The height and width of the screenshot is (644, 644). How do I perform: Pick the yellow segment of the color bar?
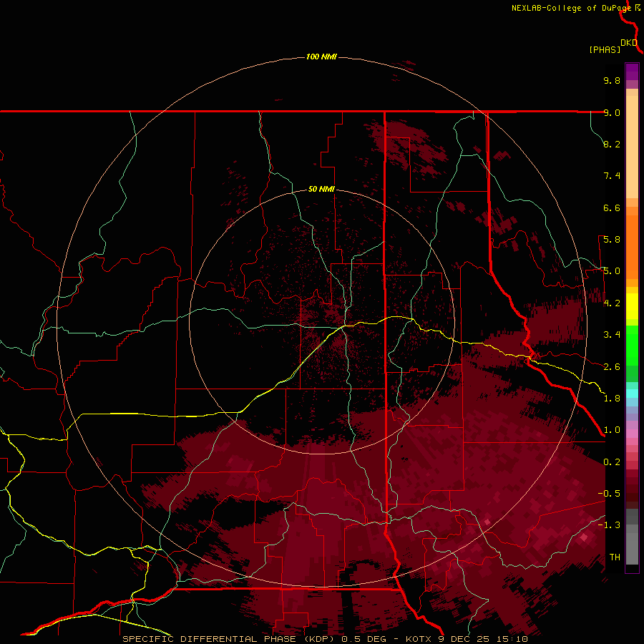632,306
